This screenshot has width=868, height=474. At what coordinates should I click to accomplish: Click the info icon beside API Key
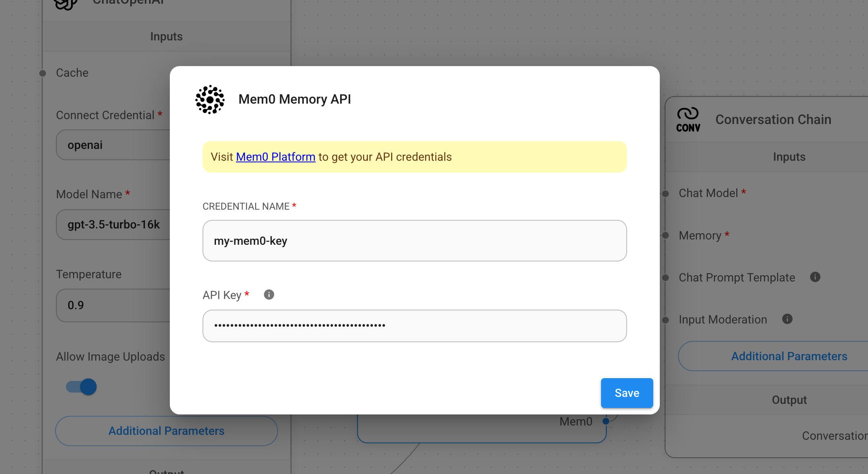[x=269, y=294]
